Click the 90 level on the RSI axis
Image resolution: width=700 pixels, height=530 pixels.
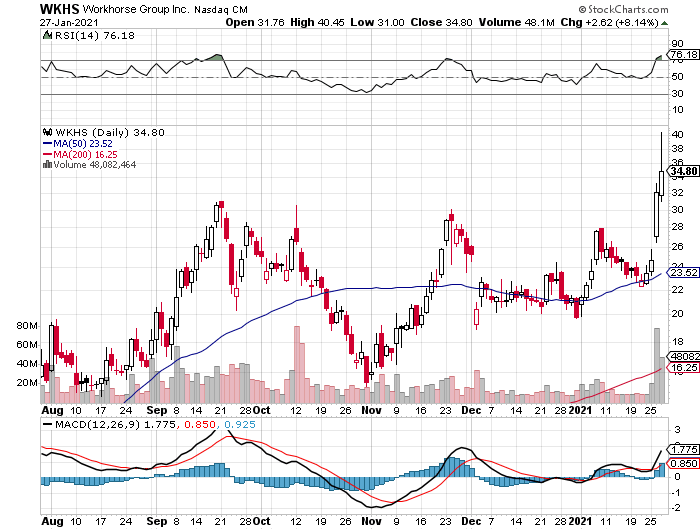(677, 43)
